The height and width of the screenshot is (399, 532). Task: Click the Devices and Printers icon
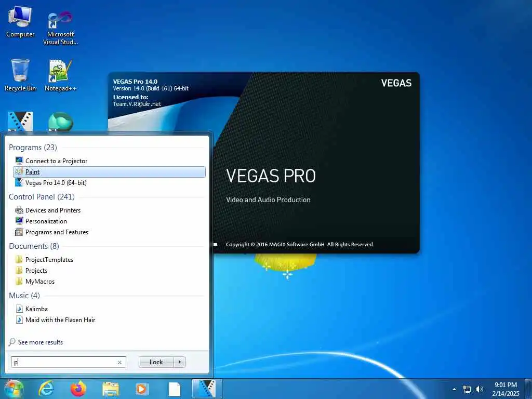coord(19,210)
